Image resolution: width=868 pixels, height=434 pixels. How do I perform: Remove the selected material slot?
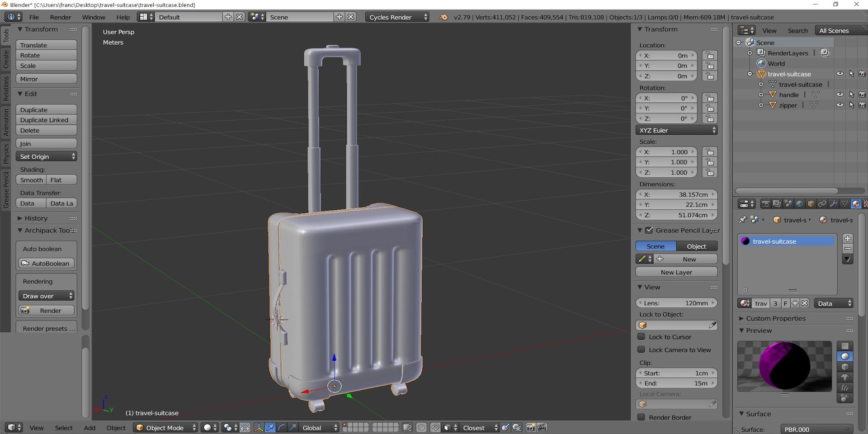(848, 249)
